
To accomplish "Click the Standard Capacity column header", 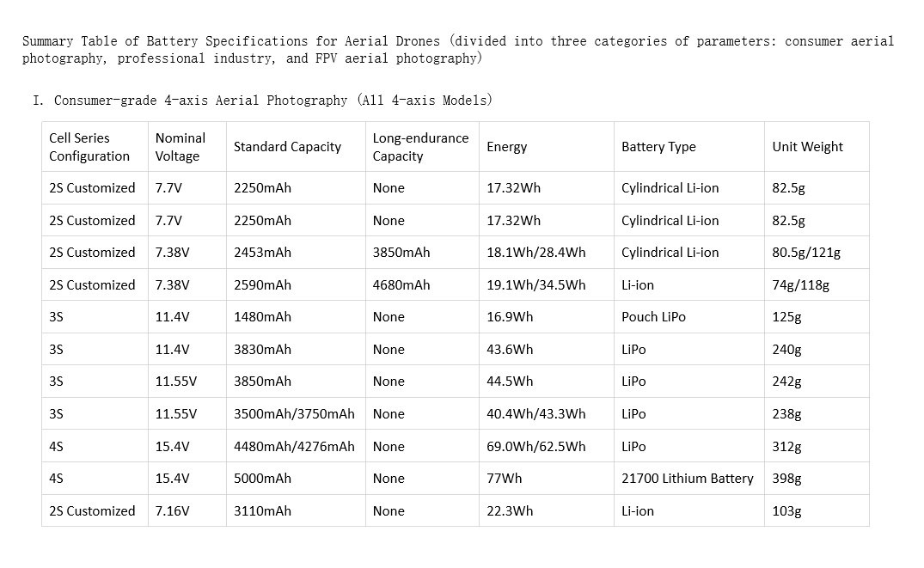I will (296, 147).
